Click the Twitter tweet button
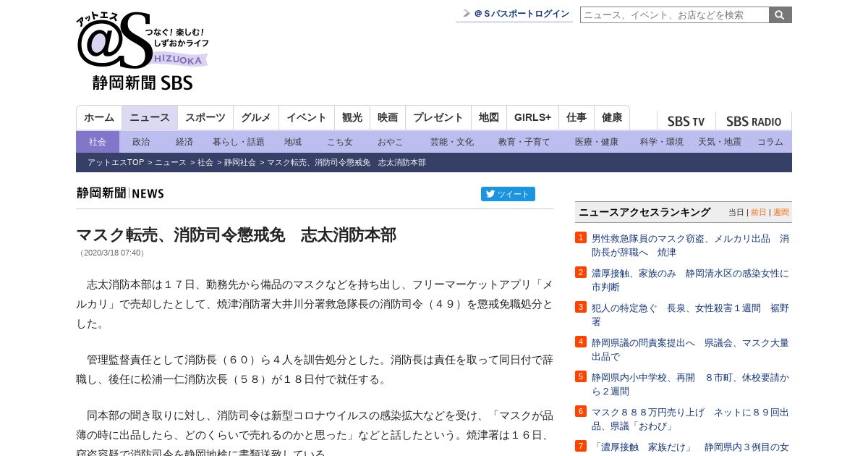 click(x=508, y=194)
